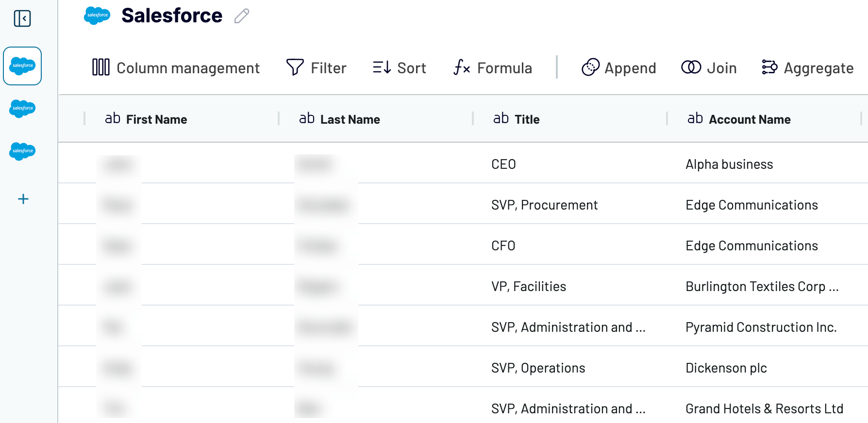The height and width of the screenshot is (423, 868).
Task: Collapse the left sidebar panel
Action: point(22,18)
